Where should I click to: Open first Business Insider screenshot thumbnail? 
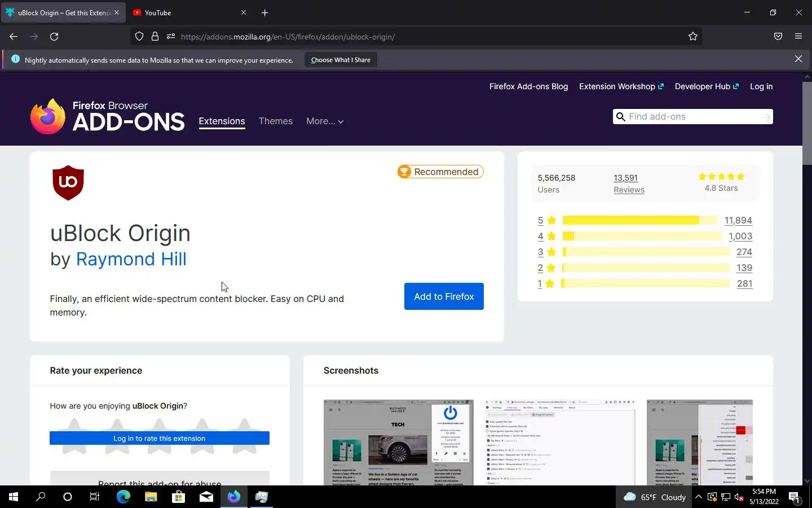[398, 443]
